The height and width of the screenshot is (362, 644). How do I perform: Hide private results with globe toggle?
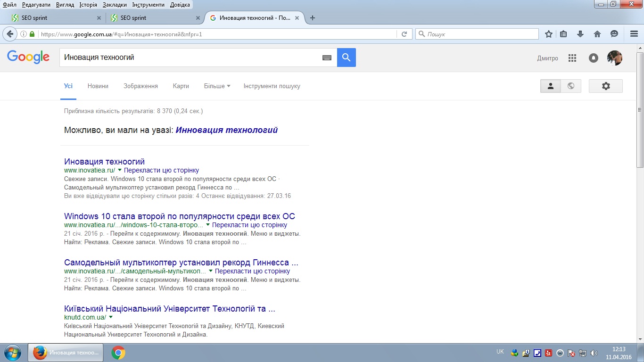[x=571, y=86]
